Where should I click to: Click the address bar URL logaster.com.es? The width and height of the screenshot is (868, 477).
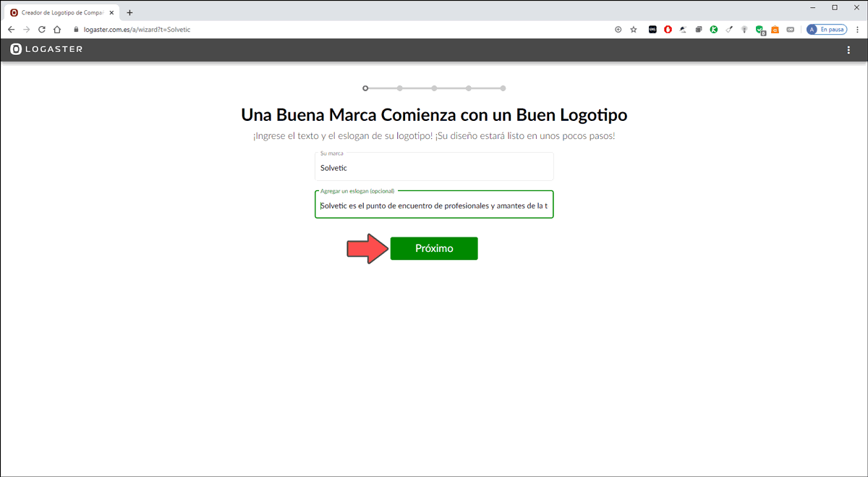137,30
